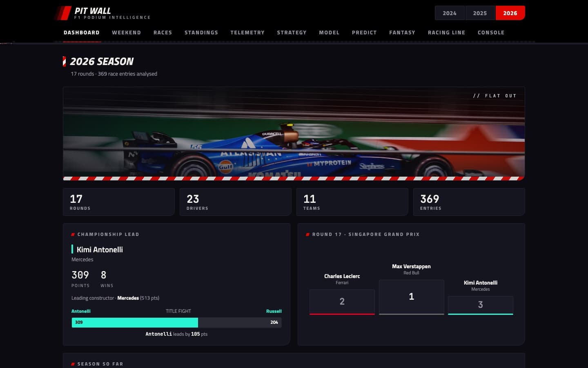Open the Model tab
The height and width of the screenshot is (368, 588).
pos(329,33)
